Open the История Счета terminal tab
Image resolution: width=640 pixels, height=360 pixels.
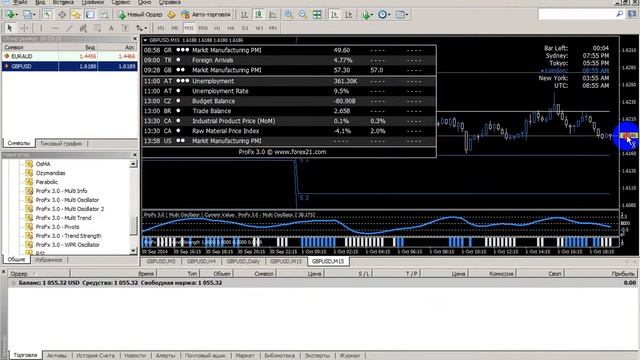[96, 356]
